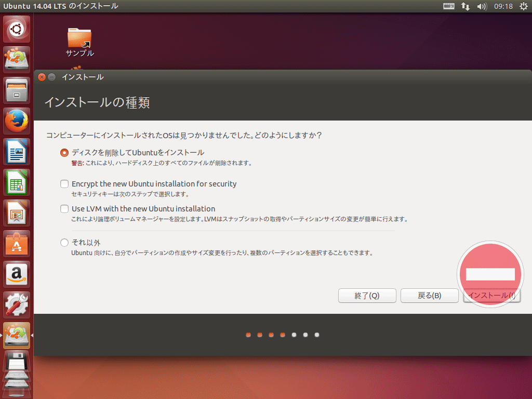Open LibreOffice Writer from launcher
The width and height of the screenshot is (532, 399).
point(17,152)
